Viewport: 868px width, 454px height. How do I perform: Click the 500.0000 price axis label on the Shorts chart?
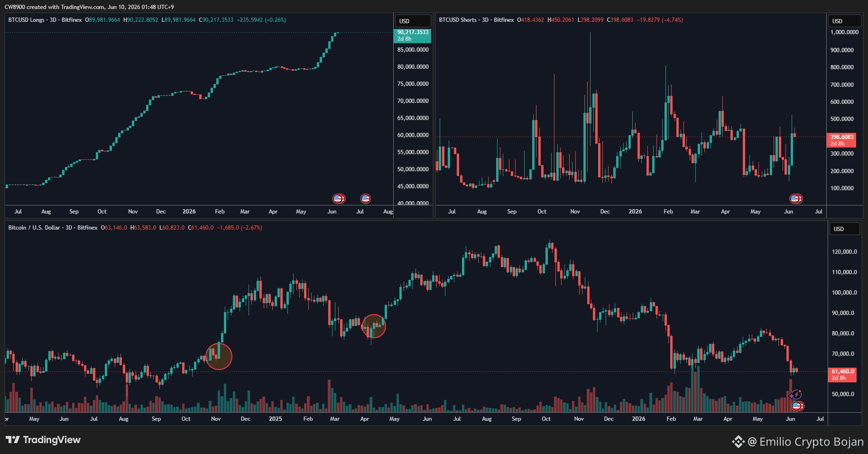(x=842, y=119)
